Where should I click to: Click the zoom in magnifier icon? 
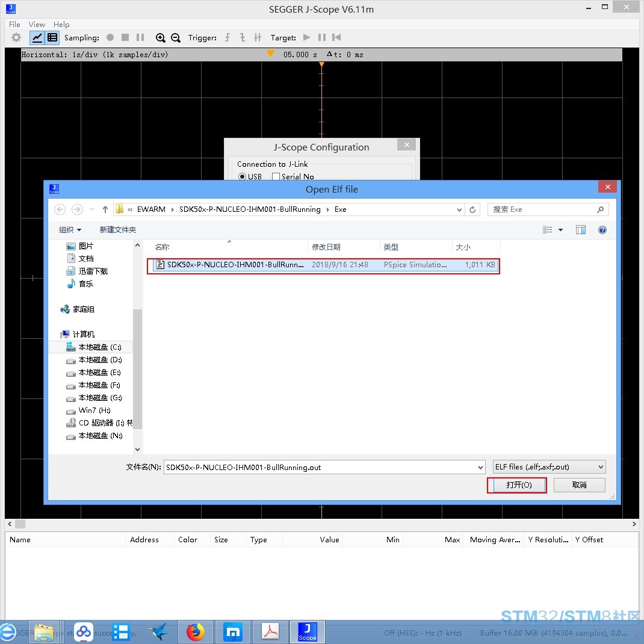click(161, 38)
